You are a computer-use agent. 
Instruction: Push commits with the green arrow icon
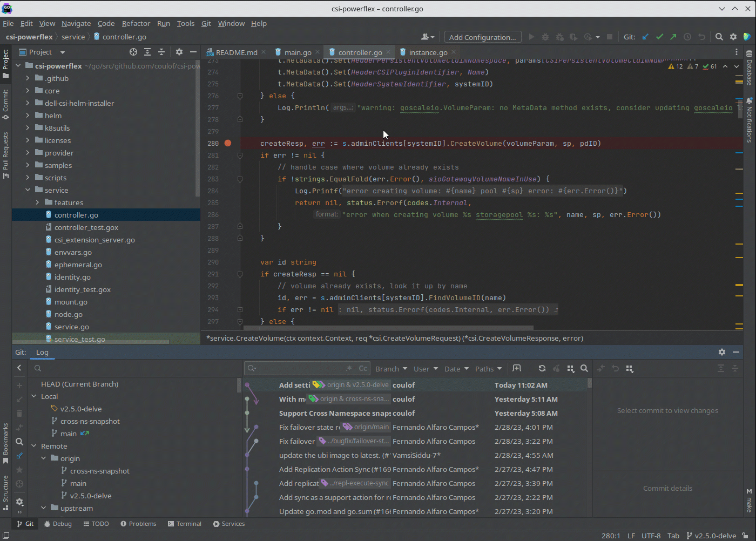coord(673,37)
